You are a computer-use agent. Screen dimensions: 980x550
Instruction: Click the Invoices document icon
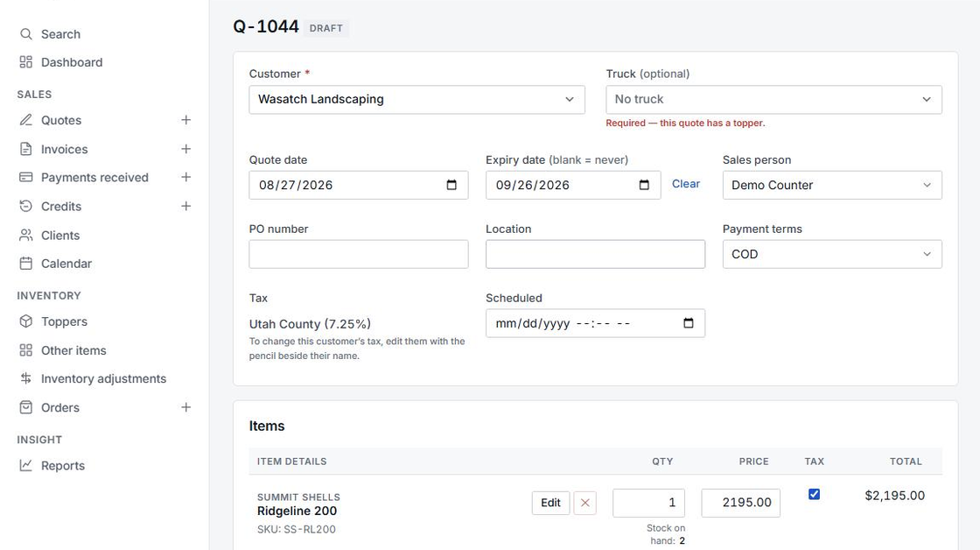[25, 149]
